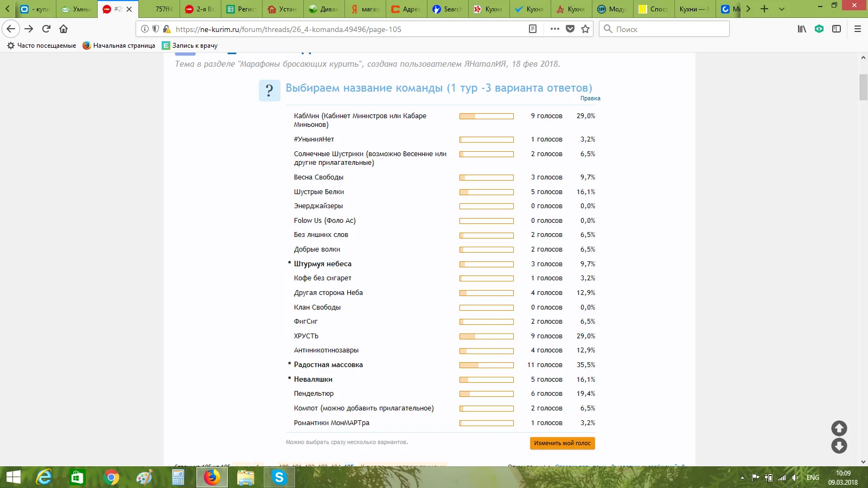
Task: Switch to the 'Спосс' tab
Action: coord(654,9)
